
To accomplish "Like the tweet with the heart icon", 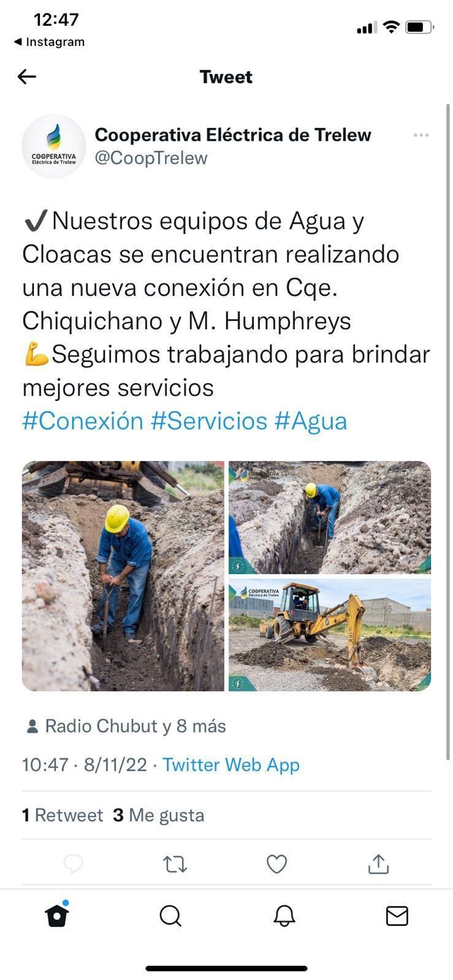I will (276, 864).
